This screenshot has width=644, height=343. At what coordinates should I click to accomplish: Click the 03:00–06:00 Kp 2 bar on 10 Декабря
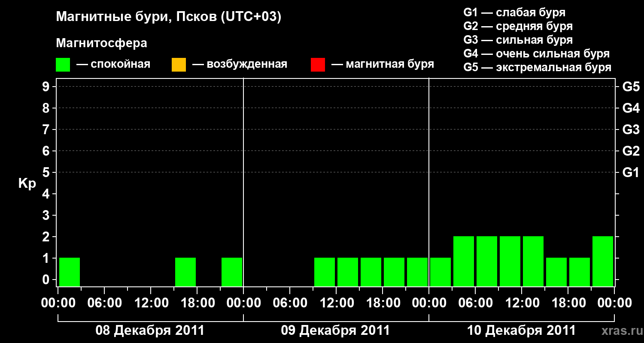point(464,261)
